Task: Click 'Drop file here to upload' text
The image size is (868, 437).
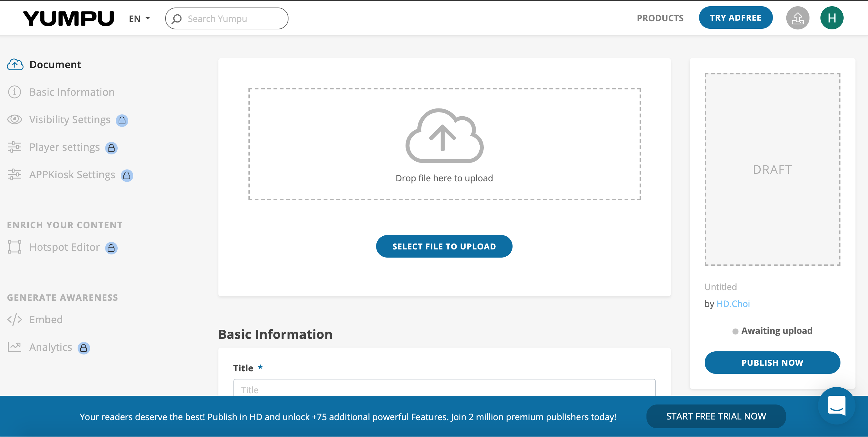Action: point(444,178)
